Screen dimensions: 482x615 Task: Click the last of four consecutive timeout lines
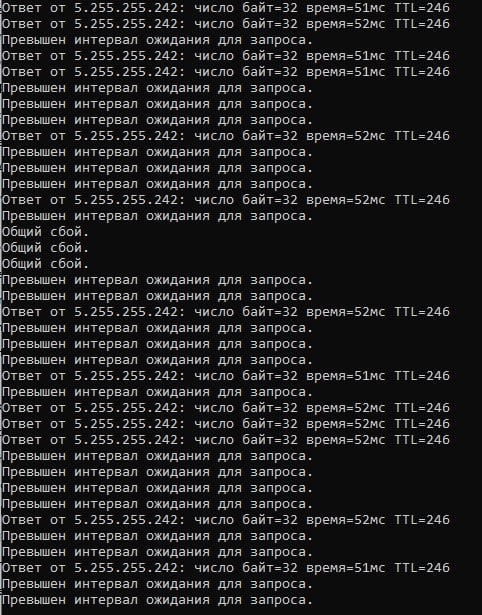[157, 504]
